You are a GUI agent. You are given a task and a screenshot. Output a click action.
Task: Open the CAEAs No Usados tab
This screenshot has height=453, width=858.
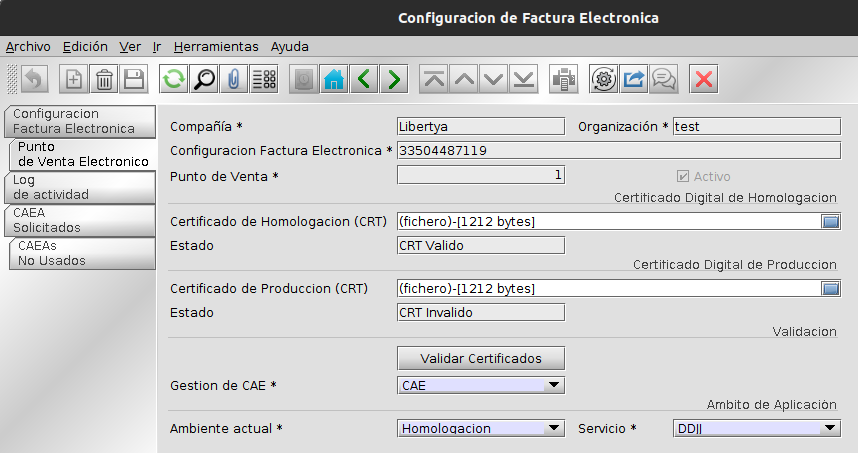point(83,253)
